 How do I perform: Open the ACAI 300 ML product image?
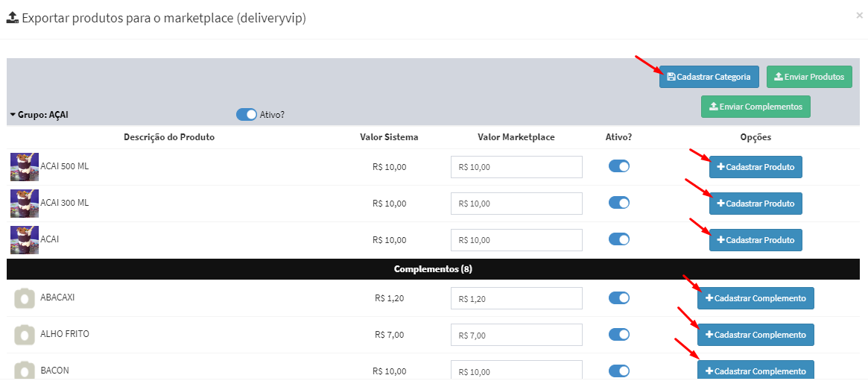[x=25, y=204]
